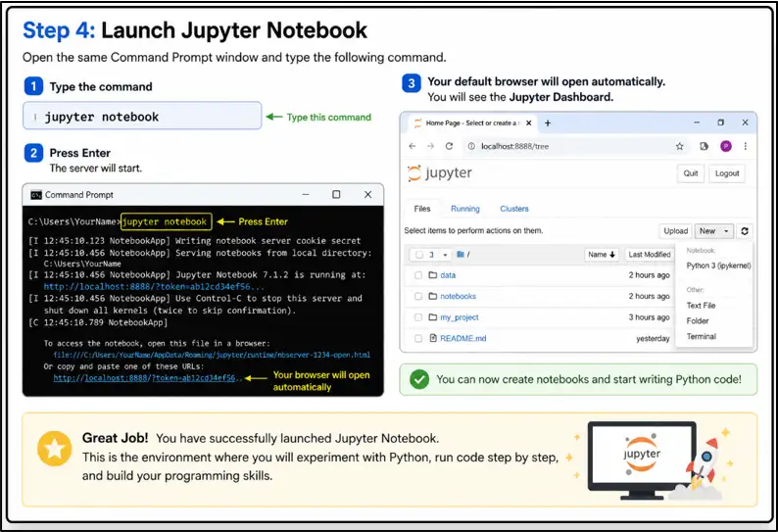
Task: Sort files by Name
Action: click(x=602, y=254)
